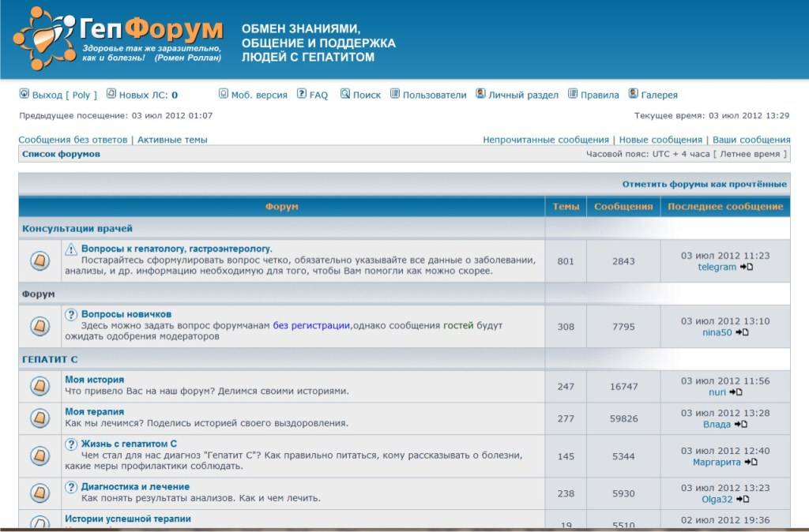Click the гостей link
The image size is (809, 532).
click(x=458, y=325)
